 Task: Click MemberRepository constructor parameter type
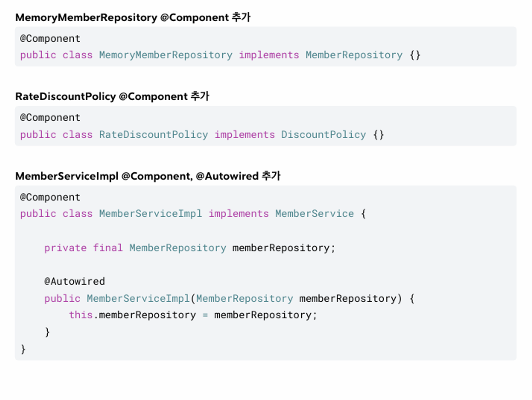tap(244, 299)
